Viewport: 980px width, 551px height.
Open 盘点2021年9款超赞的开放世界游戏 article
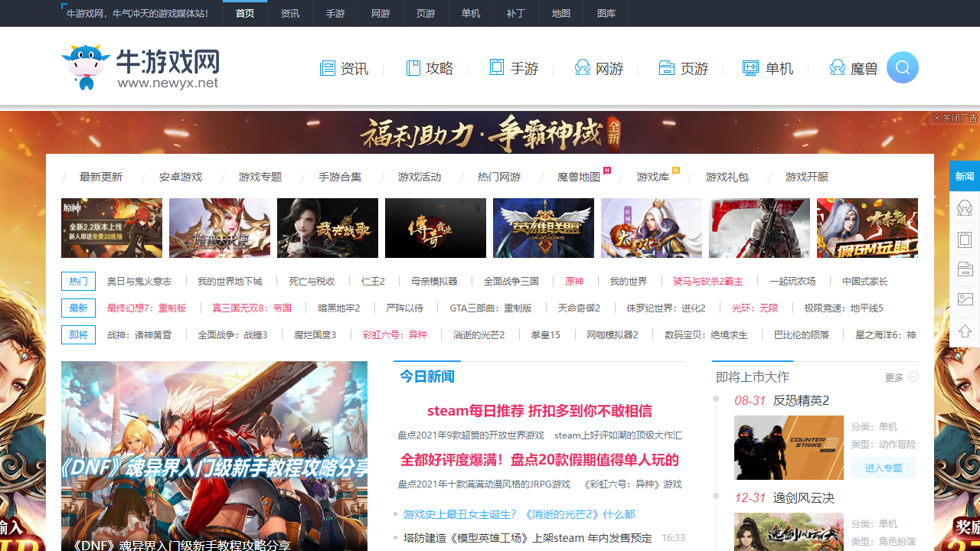[x=471, y=435]
